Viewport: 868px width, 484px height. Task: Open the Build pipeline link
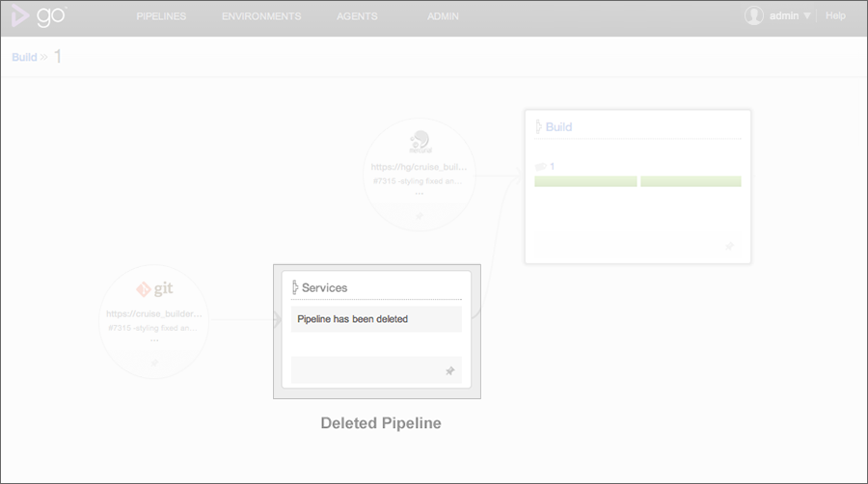point(559,126)
